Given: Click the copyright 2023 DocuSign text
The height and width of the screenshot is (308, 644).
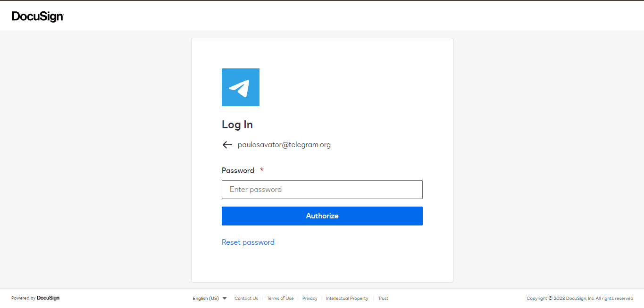Looking at the screenshot, I should [580, 299].
